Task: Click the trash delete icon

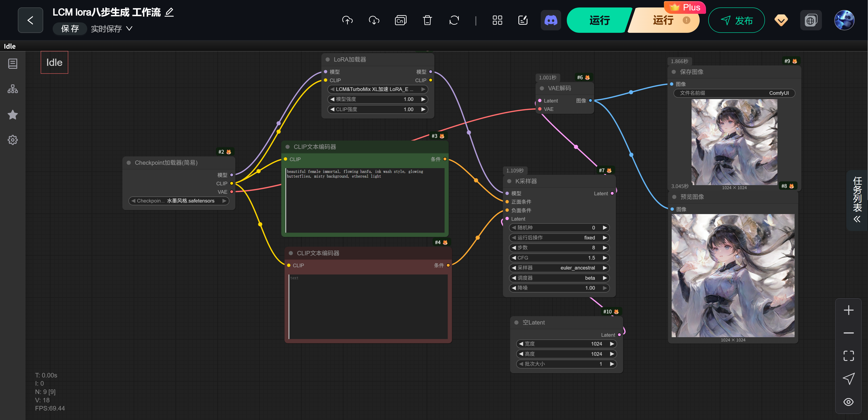Action: point(427,20)
